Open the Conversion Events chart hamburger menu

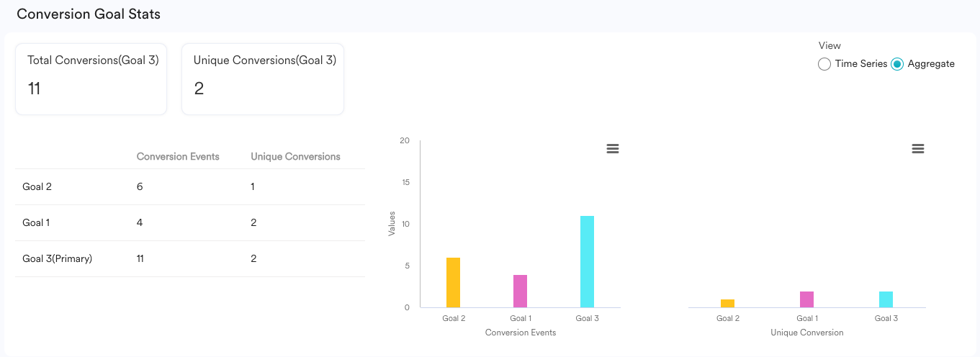tap(613, 148)
